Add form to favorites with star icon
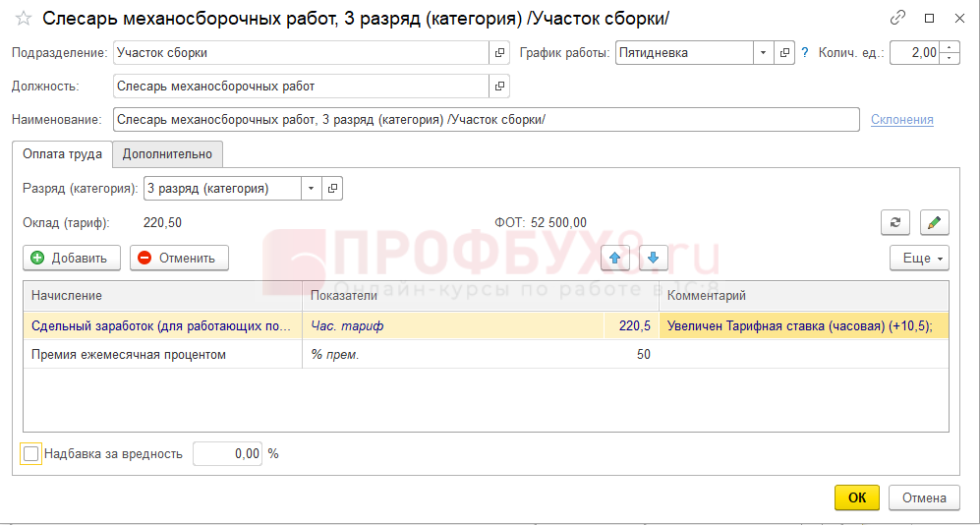The image size is (980, 525). 24,19
